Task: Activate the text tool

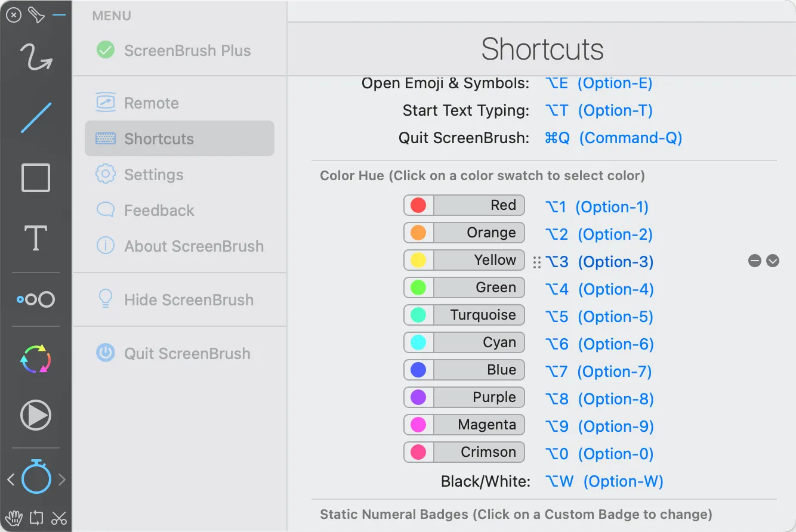Action: pos(36,238)
